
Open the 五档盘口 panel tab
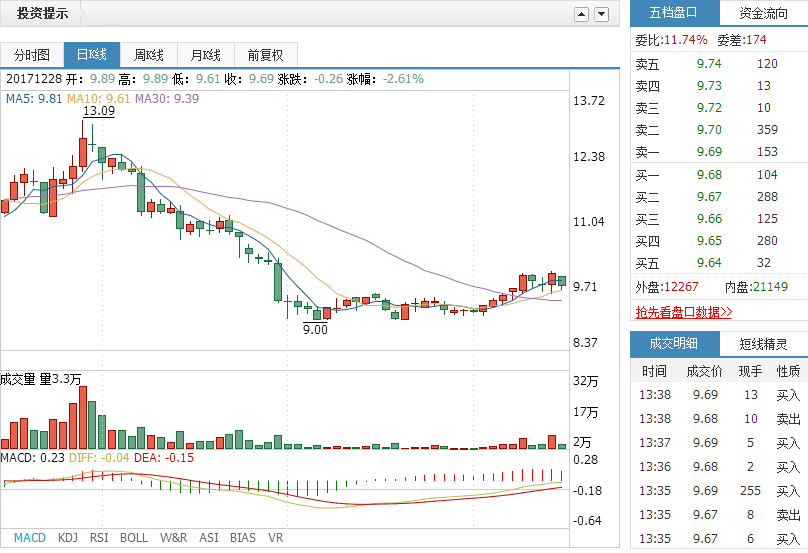coord(674,13)
